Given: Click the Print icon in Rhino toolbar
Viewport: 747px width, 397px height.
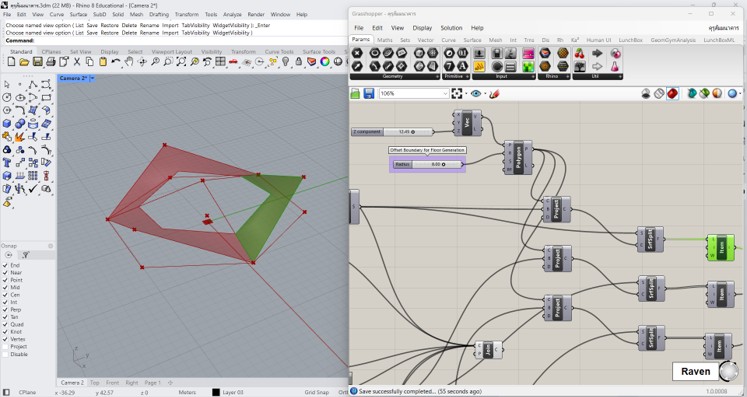Looking at the screenshot, I should (x=50, y=61).
